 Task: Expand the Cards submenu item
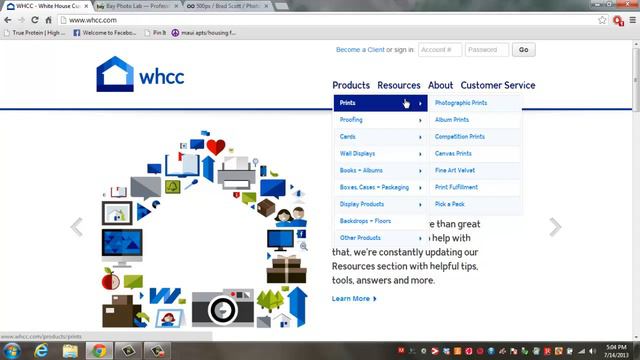380,137
